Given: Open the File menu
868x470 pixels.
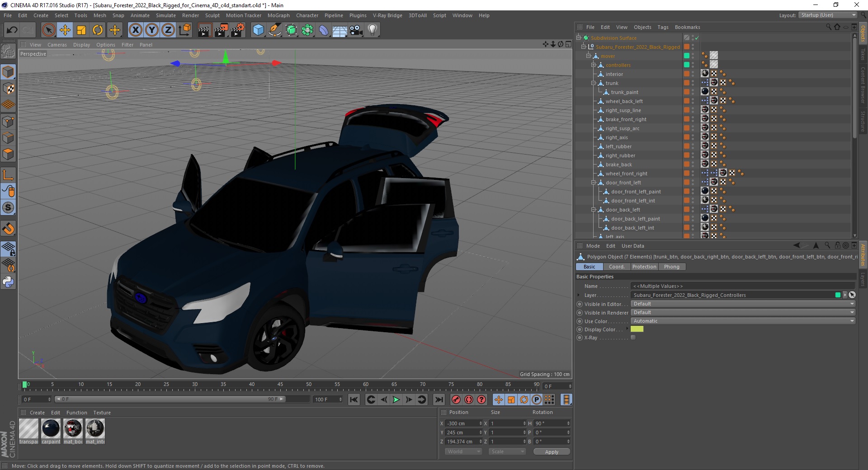Looking at the screenshot, I should coord(8,15).
